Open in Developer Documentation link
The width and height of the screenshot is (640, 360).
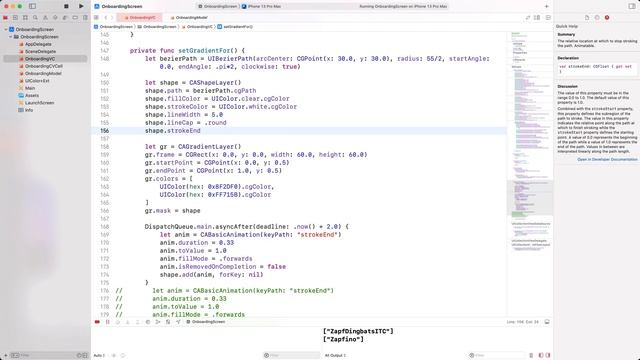coord(607,160)
